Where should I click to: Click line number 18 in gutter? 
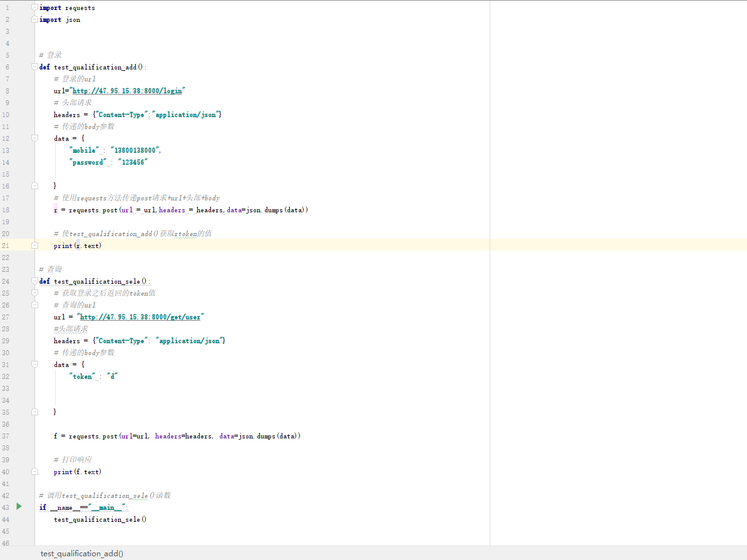click(7, 210)
